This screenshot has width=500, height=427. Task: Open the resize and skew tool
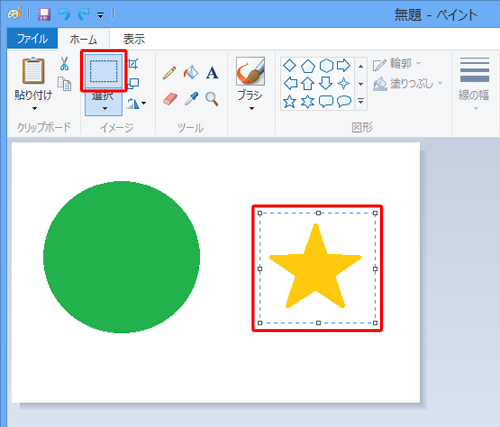(x=133, y=83)
